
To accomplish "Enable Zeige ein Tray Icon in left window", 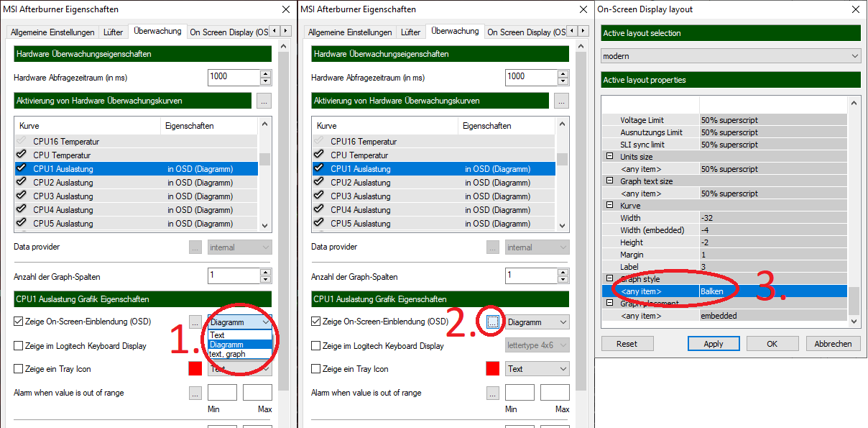I will click(18, 369).
